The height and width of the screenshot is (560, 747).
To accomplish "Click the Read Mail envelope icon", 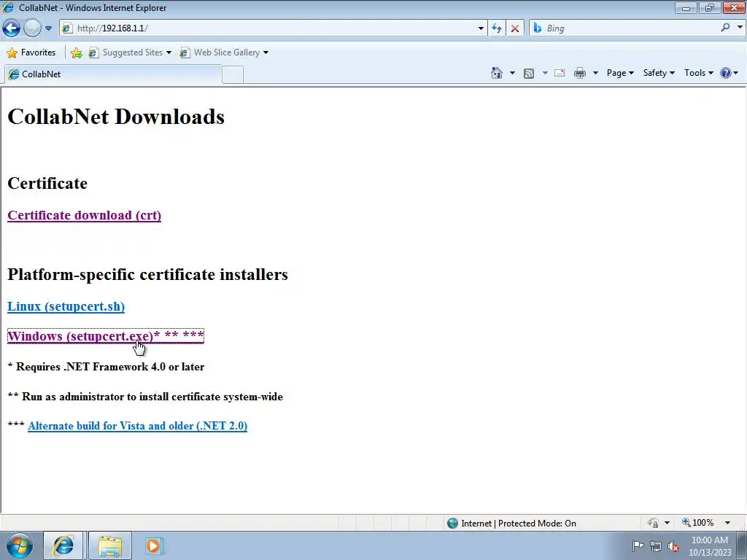I will [x=560, y=73].
